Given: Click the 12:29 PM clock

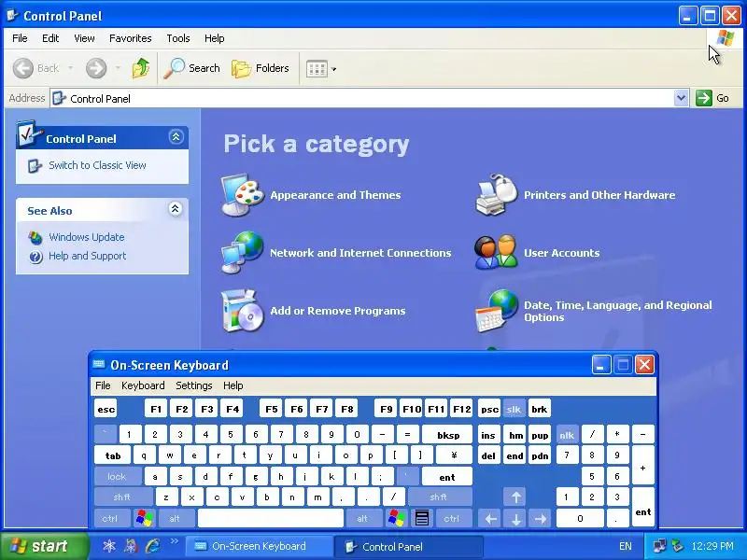Looking at the screenshot, I should [x=712, y=546].
